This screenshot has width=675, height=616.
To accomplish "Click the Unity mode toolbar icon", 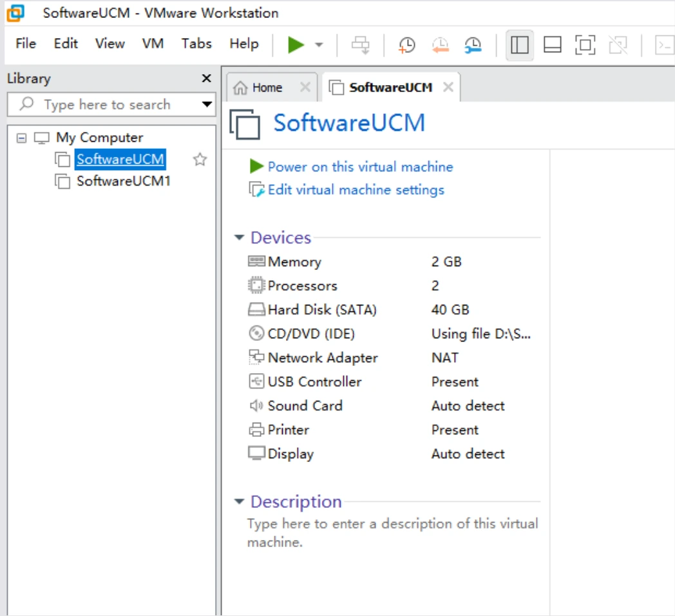I will click(x=618, y=45).
